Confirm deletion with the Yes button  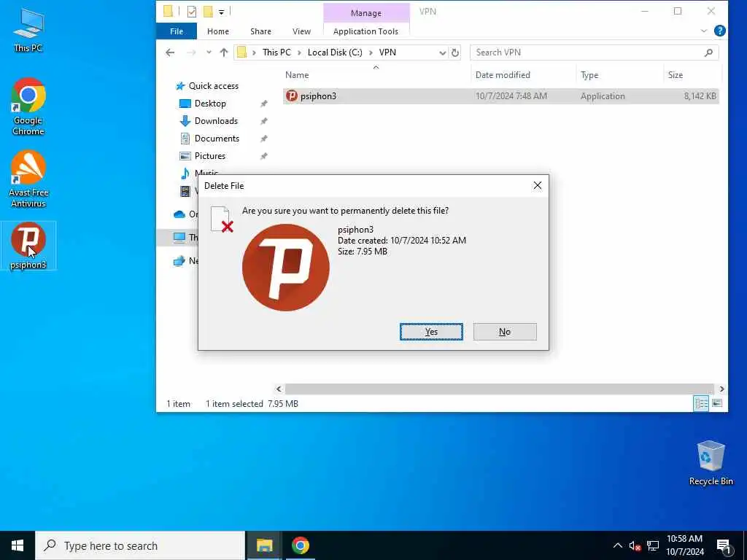pyautogui.click(x=430, y=332)
